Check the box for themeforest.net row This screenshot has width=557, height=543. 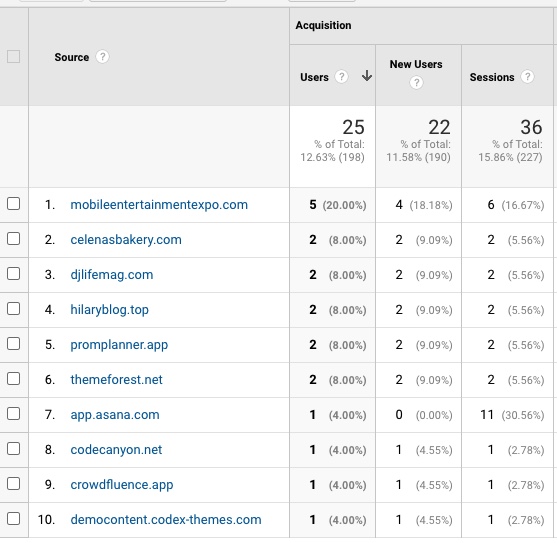[x=13, y=379]
